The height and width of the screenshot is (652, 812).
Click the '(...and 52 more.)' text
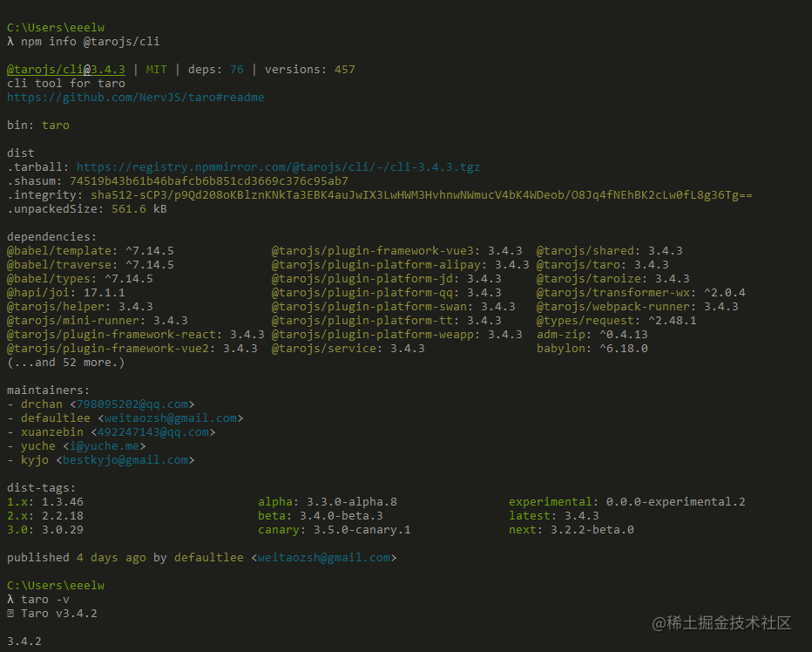click(65, 363)
